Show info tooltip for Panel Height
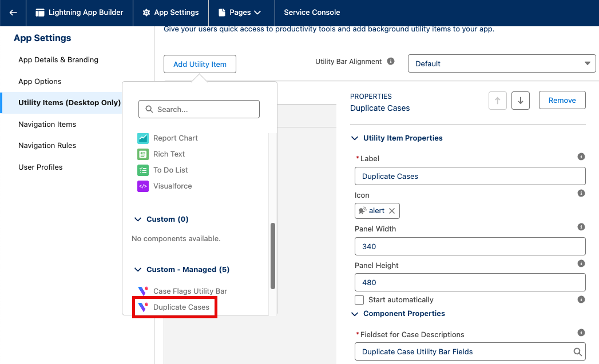Screen dimensions: 599x364 [581, 263]
